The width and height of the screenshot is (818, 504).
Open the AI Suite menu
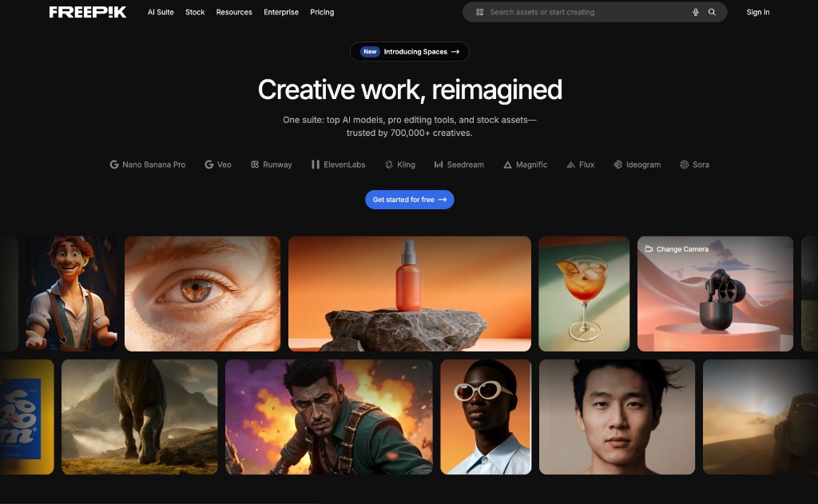click(160, 12)
